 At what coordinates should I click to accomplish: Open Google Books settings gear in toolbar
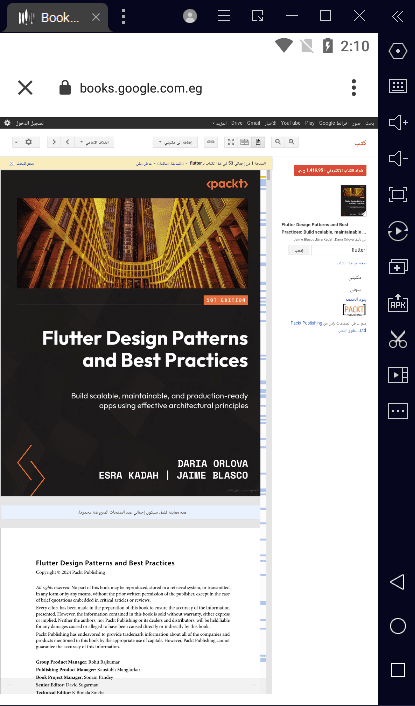click(x=26, y=142)
